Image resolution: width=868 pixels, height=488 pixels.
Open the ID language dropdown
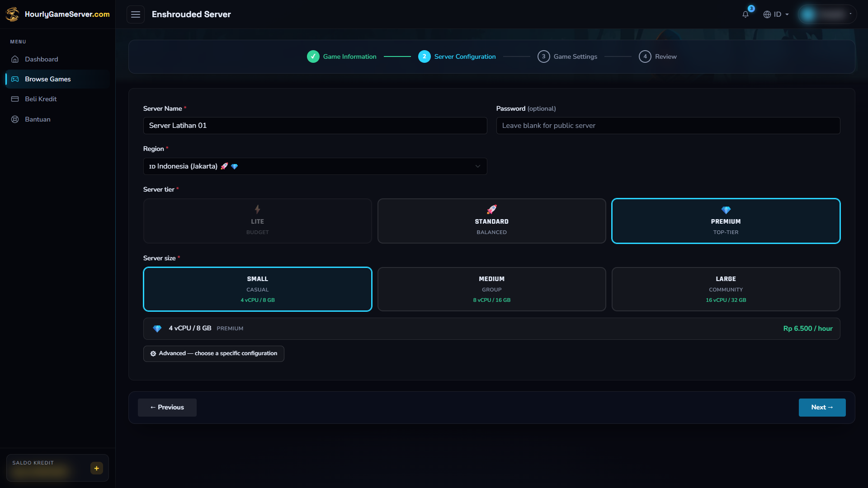(x=776, y=14)
